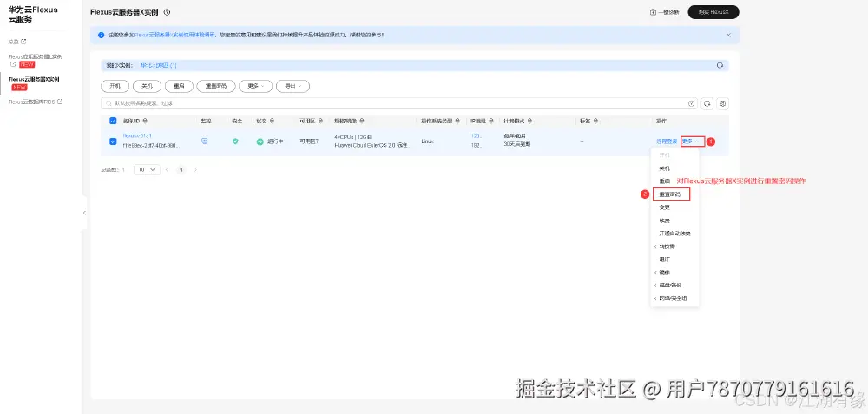Click the Linux operating system cell
868x414 pixels.
click(x=427, y=141)
